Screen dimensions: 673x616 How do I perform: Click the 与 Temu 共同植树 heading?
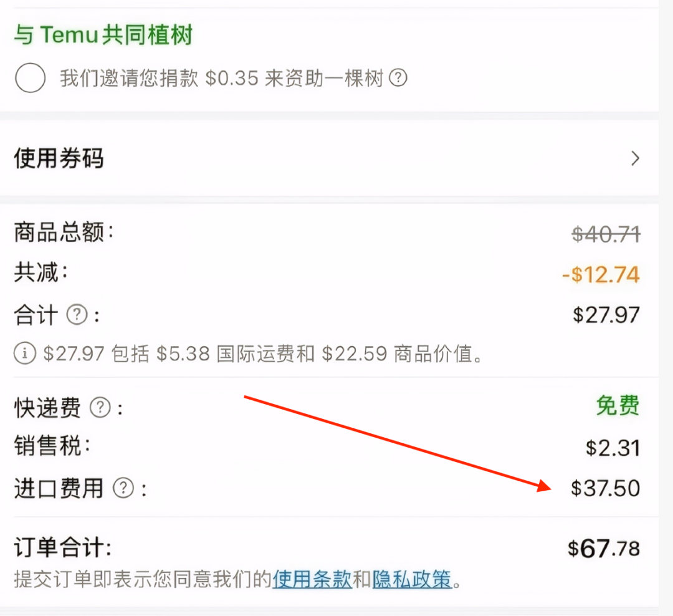103,34
